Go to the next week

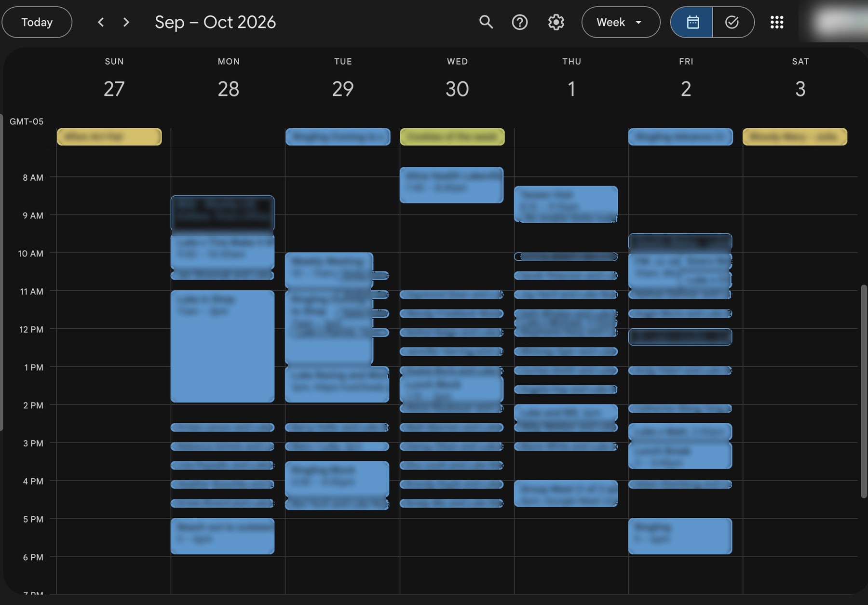(126, 22)
